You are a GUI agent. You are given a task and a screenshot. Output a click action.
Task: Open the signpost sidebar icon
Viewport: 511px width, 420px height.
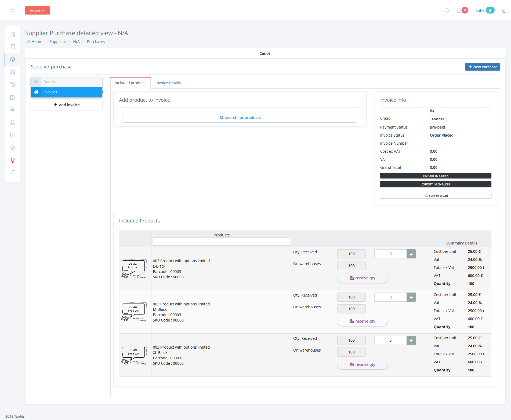13,110
